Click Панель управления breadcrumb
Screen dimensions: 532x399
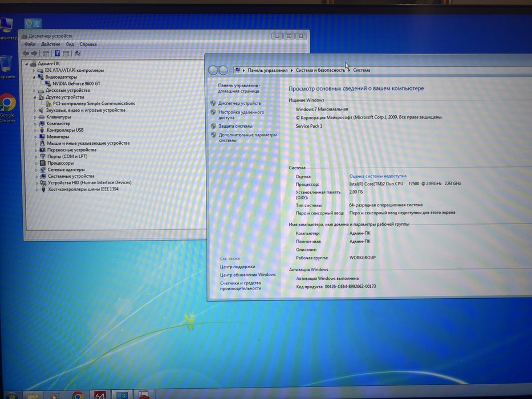coord(267,70)
